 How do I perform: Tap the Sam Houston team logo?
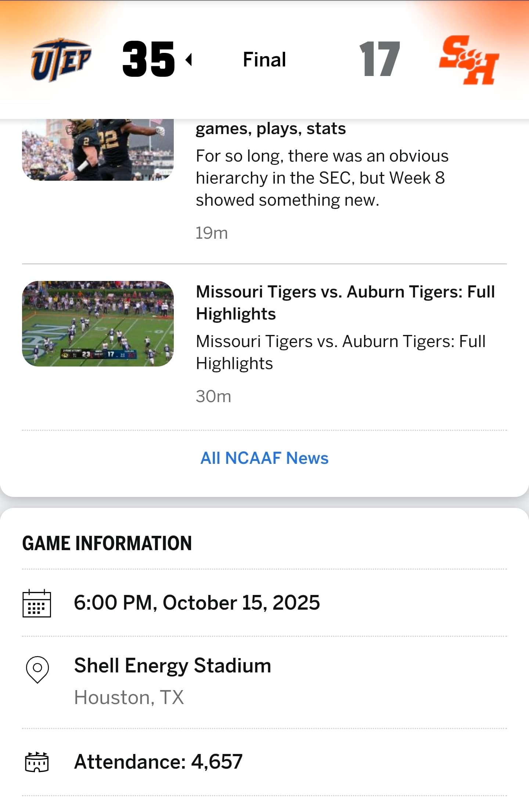(x=469, y=60)
